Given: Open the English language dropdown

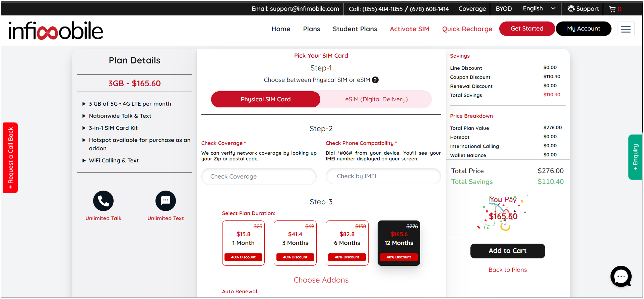Looking at the screenshot, I should click(539, 9).
